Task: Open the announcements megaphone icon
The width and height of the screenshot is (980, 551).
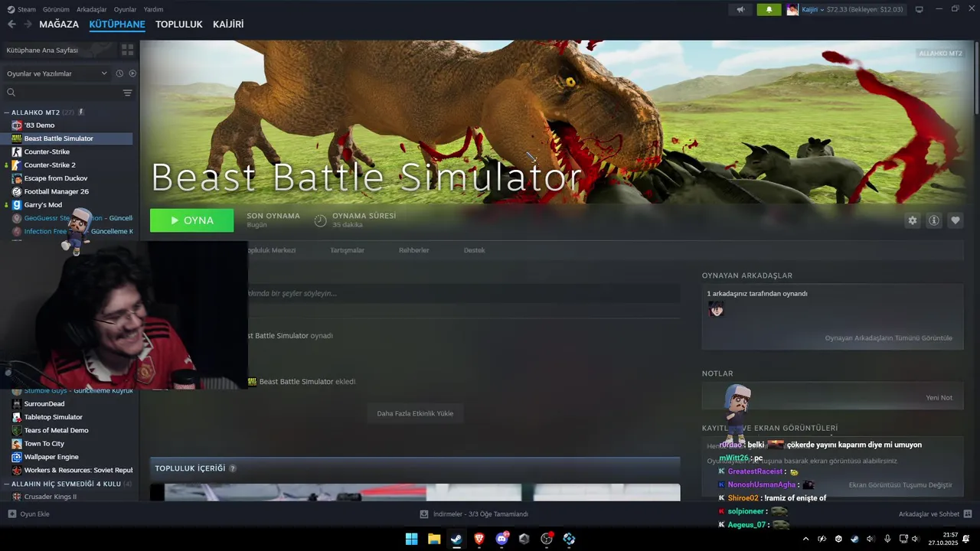Action: [740, 9]
